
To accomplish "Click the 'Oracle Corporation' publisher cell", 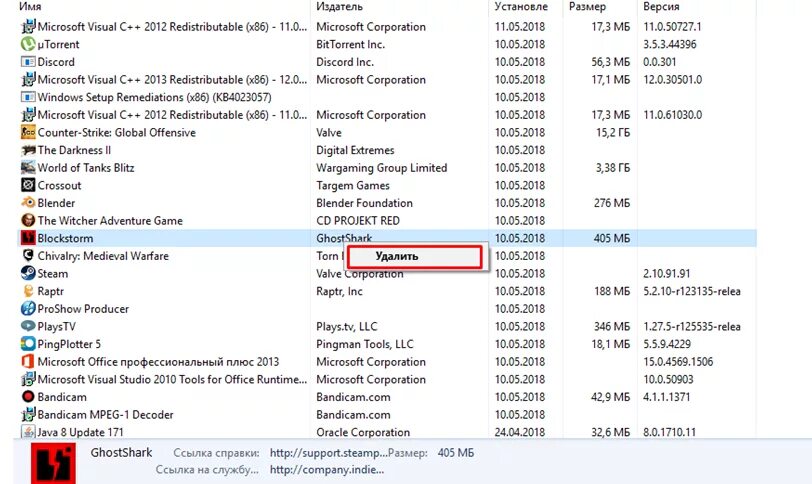I will pyautogui.click(x=363, y=432).
